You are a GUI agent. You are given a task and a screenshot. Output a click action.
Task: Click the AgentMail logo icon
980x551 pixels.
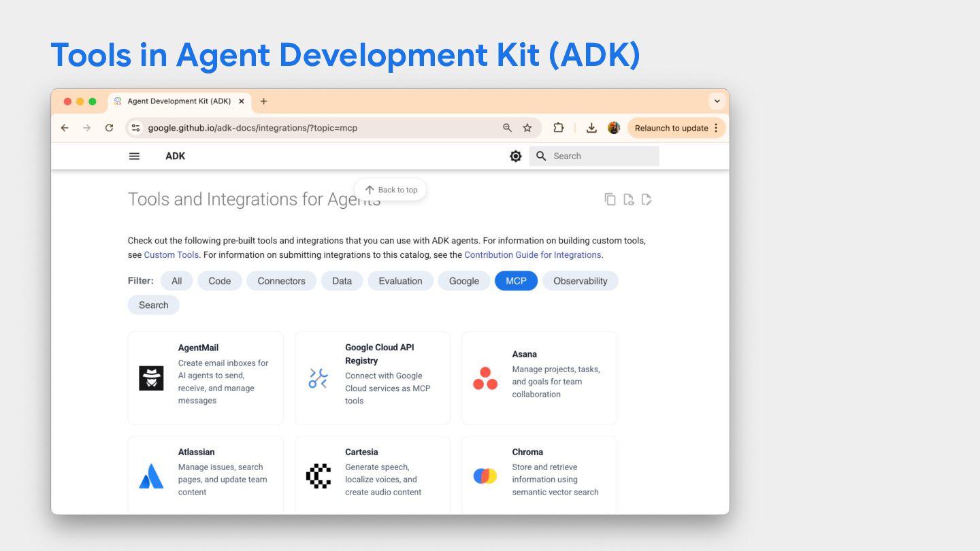click(x=151, y=378)
